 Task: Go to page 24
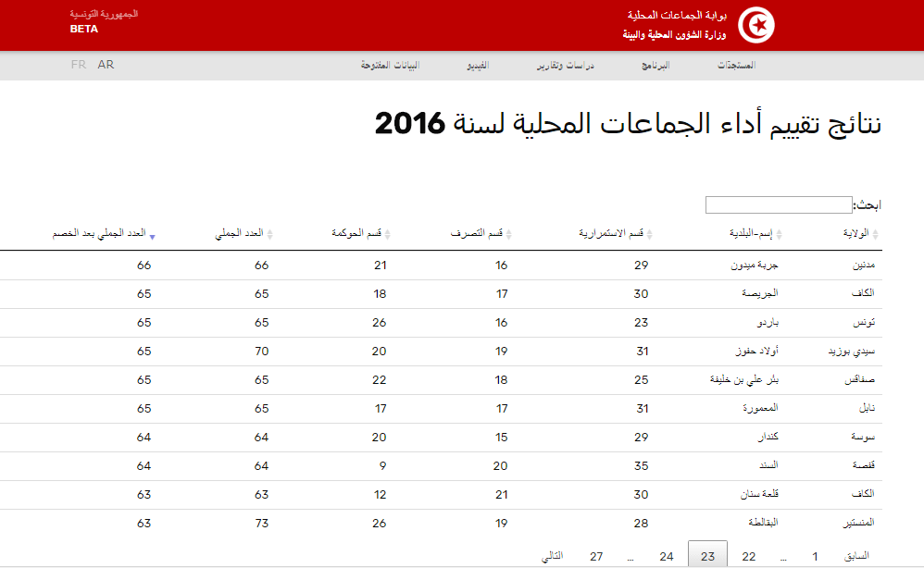point(667,556)
